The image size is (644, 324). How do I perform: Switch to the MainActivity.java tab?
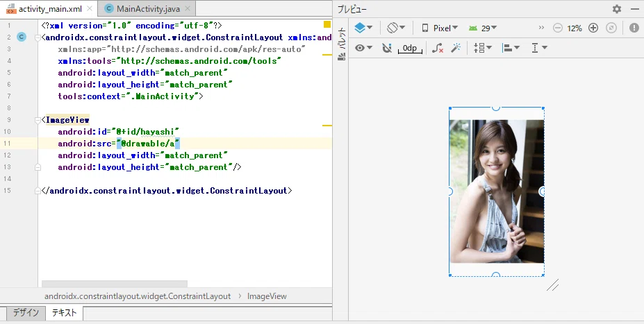147,8
